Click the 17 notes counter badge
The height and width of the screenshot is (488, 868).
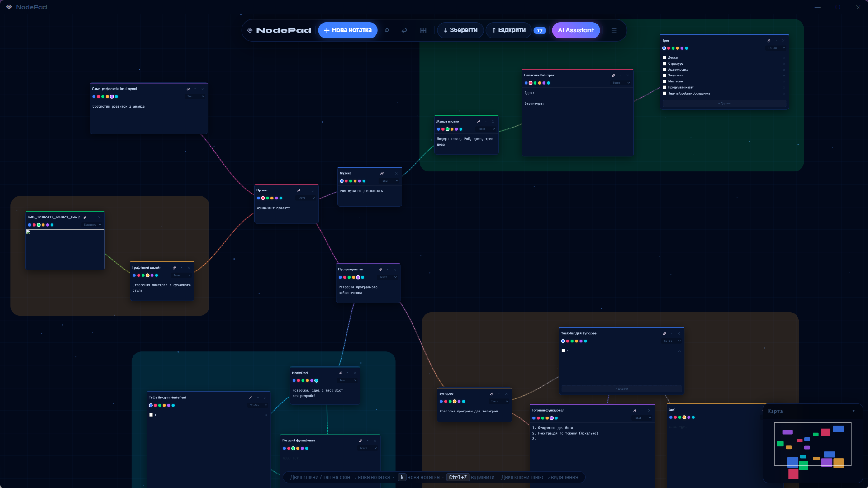tap(540, 31)
